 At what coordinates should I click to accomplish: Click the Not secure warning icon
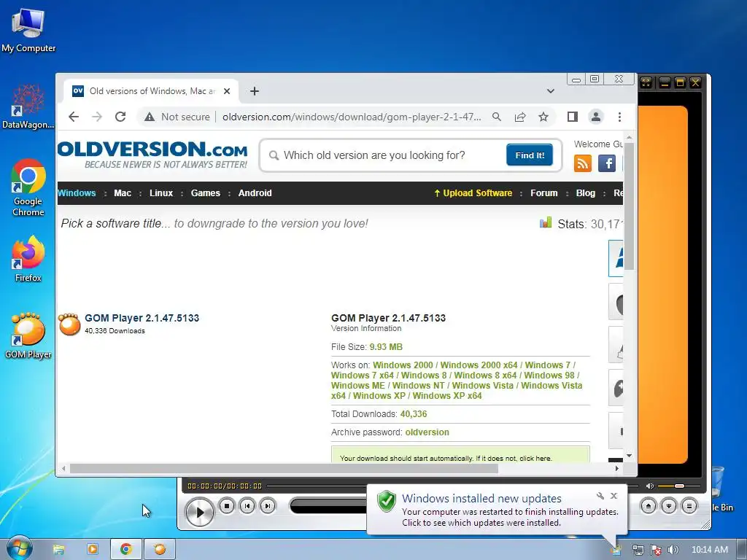click(150, 117)
